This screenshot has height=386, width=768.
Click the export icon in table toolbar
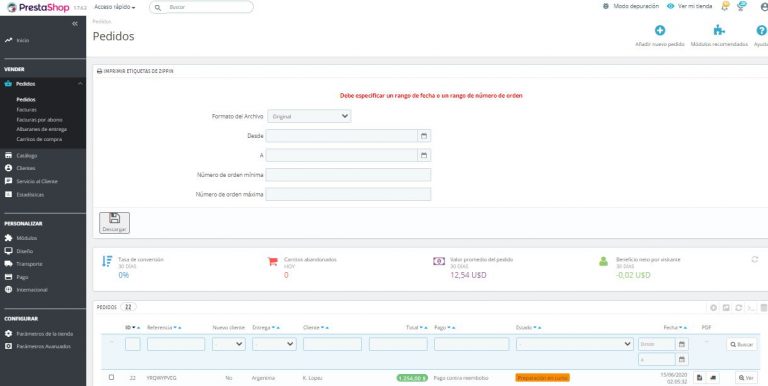click(726, 308)
